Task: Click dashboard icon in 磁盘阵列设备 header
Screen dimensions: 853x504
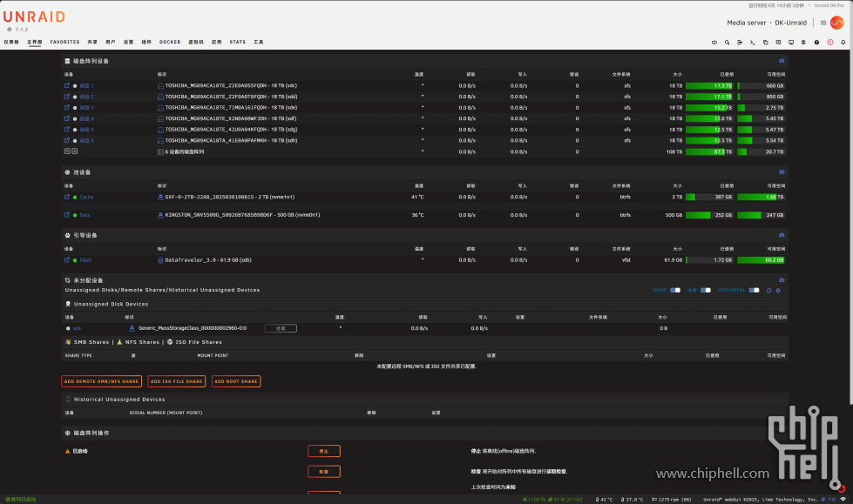Action: tap(782, 61)
